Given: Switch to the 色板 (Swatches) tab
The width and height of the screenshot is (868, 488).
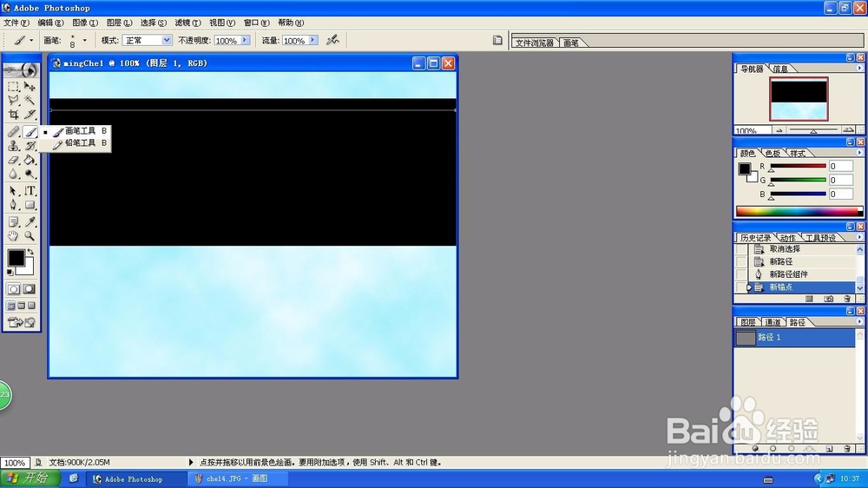Looking at the screenshot, I should coord(773,153).
